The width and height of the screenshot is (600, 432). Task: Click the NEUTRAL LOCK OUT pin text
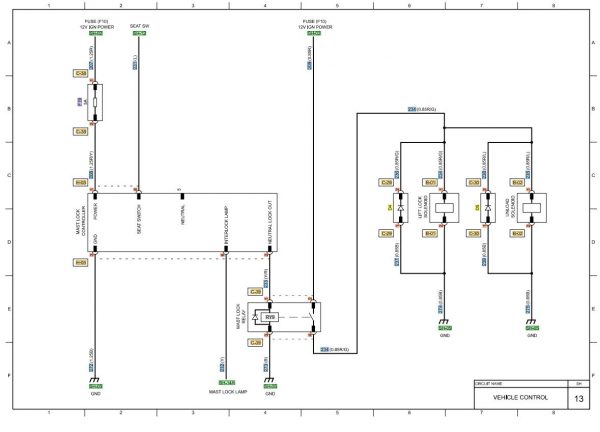coord(270,223)
